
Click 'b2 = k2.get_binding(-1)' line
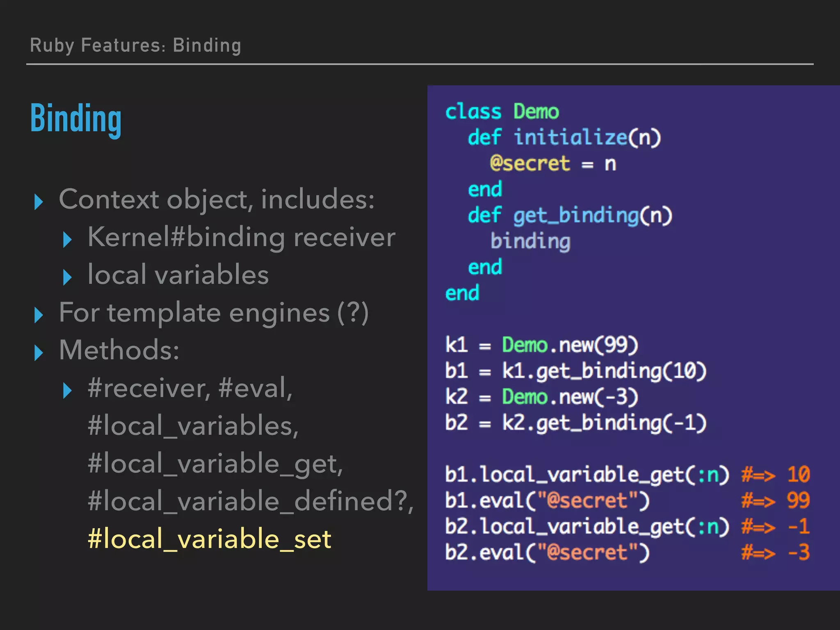point(575,422)
